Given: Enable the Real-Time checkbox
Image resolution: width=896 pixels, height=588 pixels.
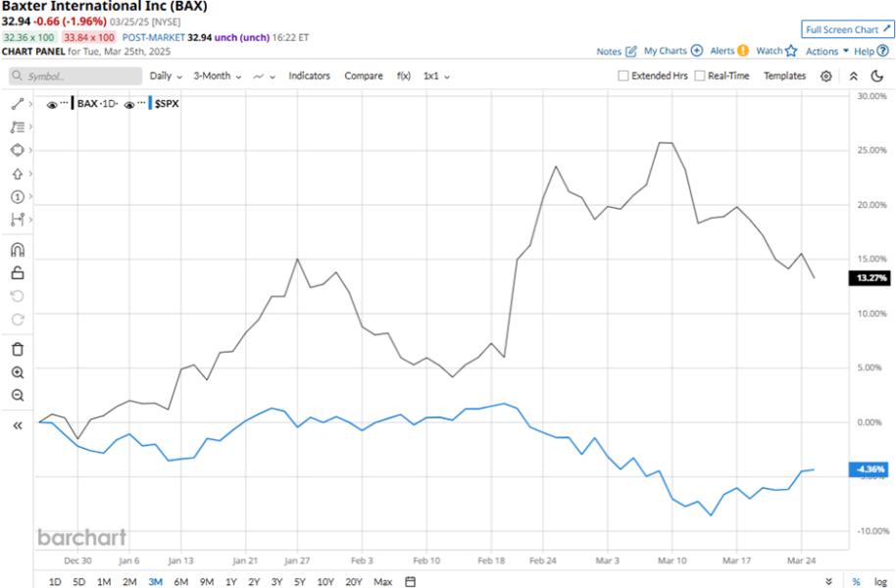Looking at the screenshot, I should pos(699,75).
